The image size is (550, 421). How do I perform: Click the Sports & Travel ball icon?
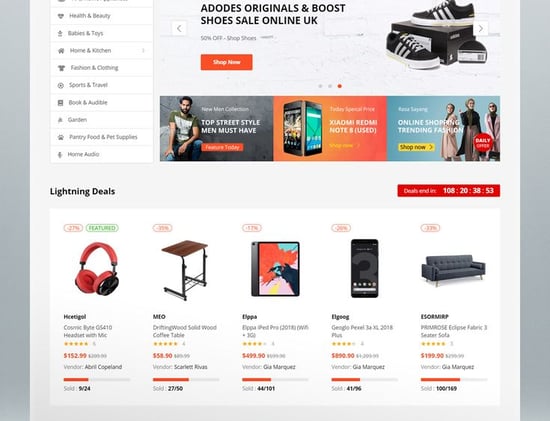click(61, 85)
